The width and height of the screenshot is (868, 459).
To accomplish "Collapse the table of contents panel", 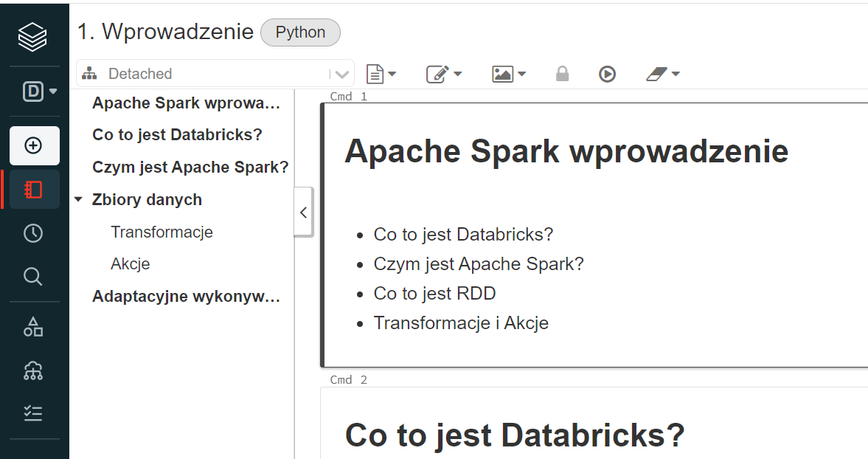I will pos(303,213).
